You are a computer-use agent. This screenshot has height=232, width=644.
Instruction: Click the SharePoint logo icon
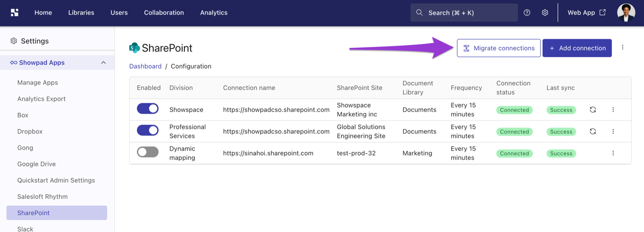[x=135, y=48]
